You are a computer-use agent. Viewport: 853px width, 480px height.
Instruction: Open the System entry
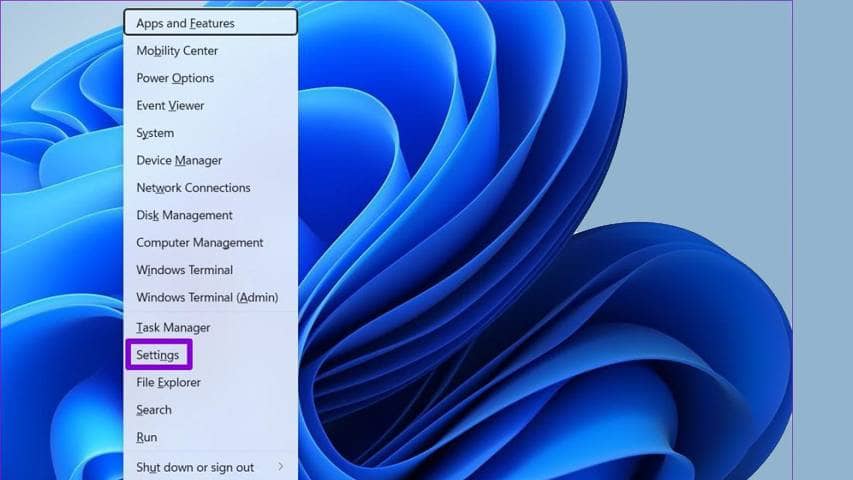[211, 133]
